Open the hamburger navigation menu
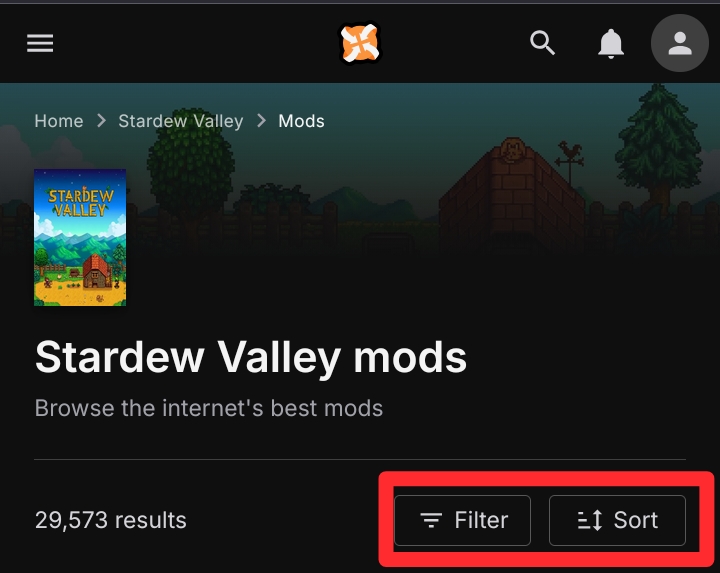 (x=40, y=43)
